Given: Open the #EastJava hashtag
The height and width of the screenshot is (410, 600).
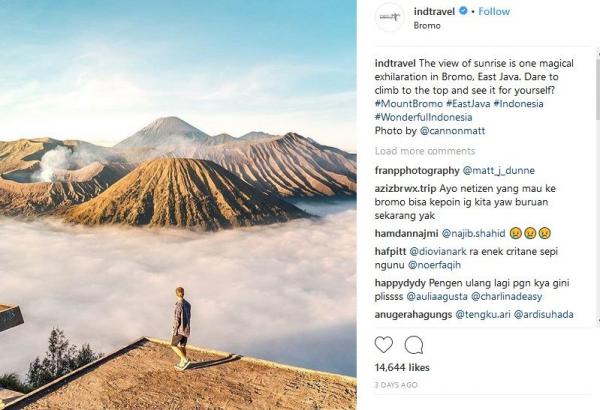Looking at the screenshot, I should point(466,103).
